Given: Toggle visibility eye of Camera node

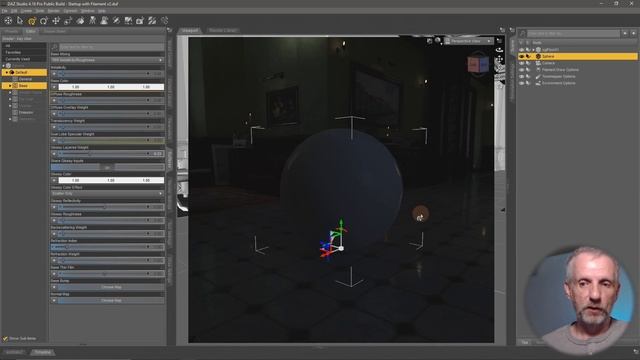Looking at the screenshot, I should pos(521,63).
